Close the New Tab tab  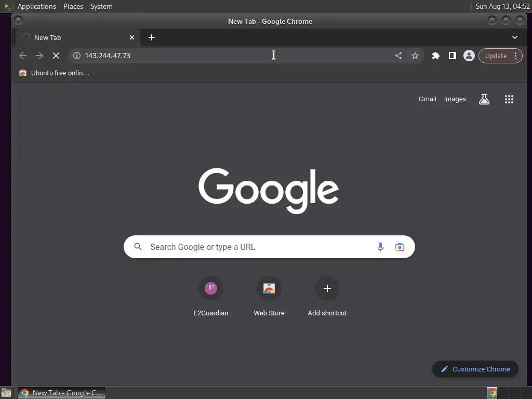click(132, 37)
